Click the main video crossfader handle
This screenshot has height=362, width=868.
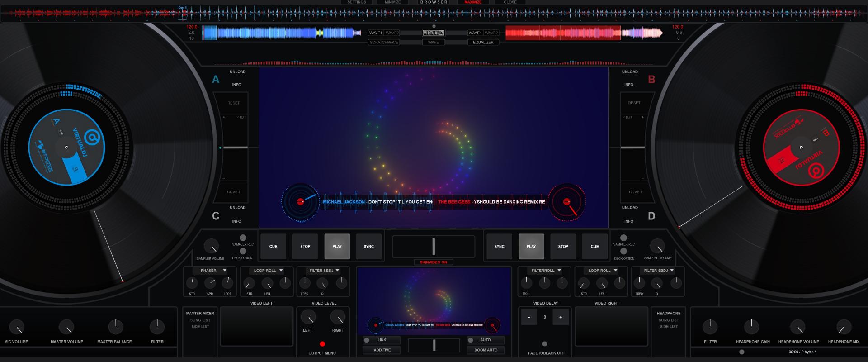[434, 247]
